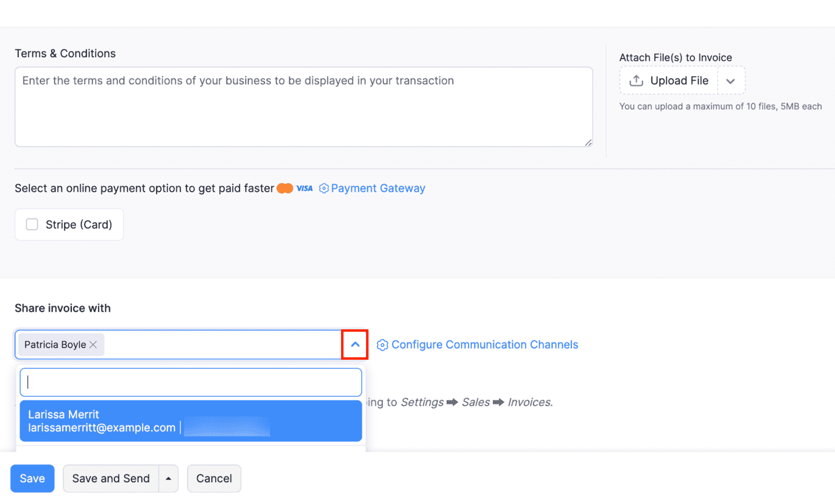
Task: Expand the Save and Send options arrow
Action: 169,478
